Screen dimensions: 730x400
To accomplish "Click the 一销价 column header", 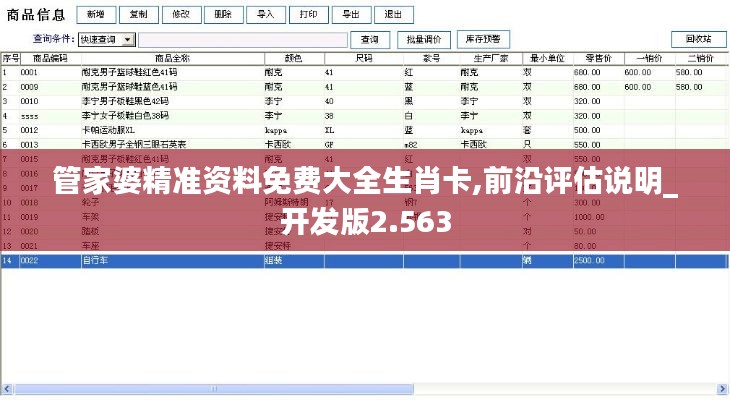I will click(x=649, y=58).
